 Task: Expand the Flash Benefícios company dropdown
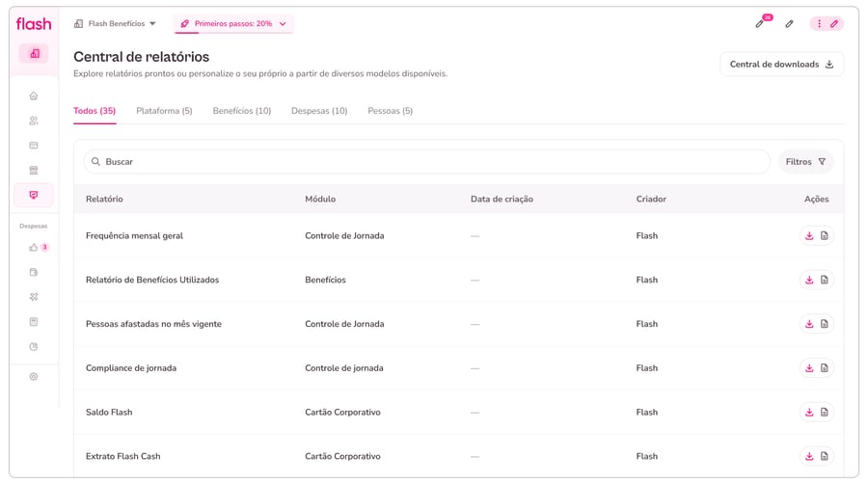click(x=116, y=23)
